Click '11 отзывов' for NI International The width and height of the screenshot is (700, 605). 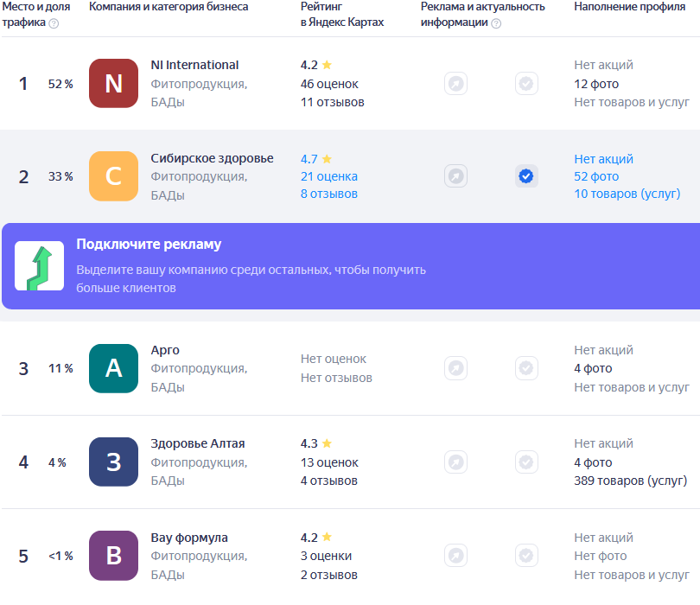coord(332,102)
